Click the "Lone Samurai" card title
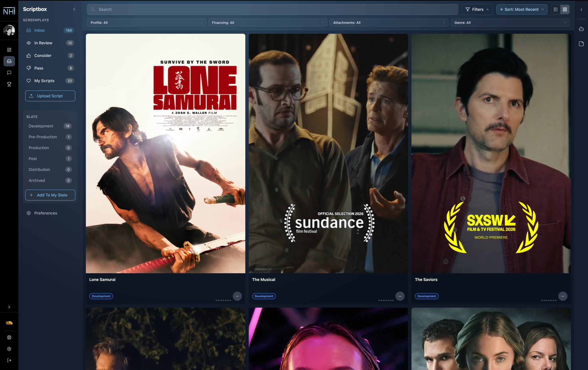Viewport: 588px width, 370px height. click(x=102, y=280)
